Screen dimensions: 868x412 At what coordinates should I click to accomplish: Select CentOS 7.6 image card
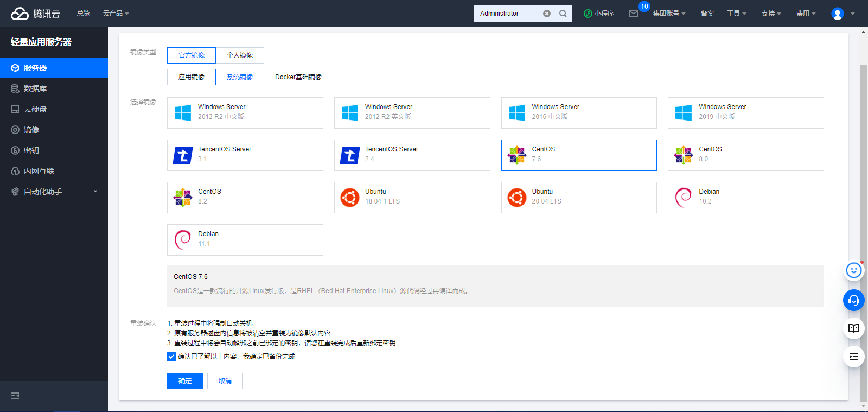(x=579, y=155)
